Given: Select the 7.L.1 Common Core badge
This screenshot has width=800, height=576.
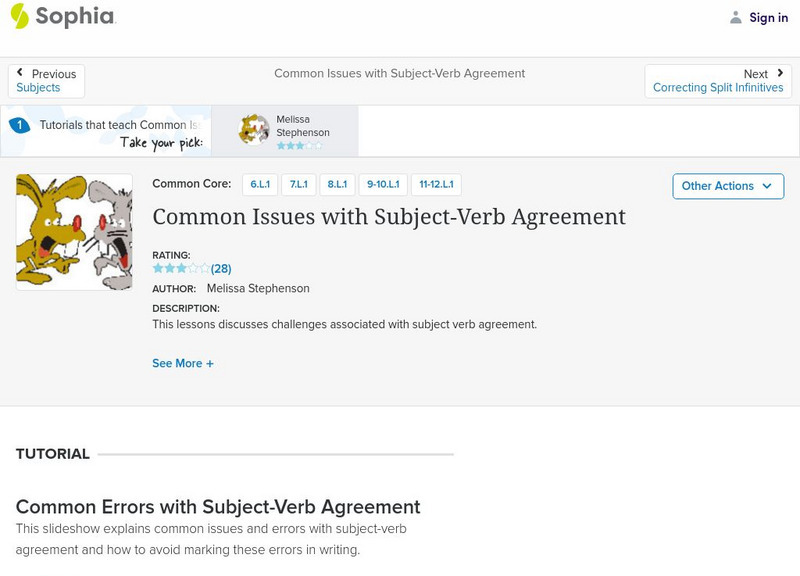Looking at the screenshot, I should pos(296,184).
